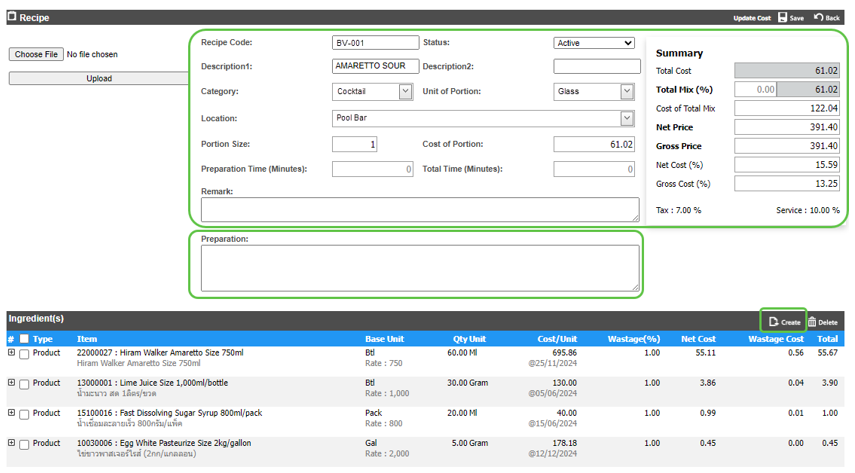Expand the Hiram Walker Amaretto row

click(12, 353)
